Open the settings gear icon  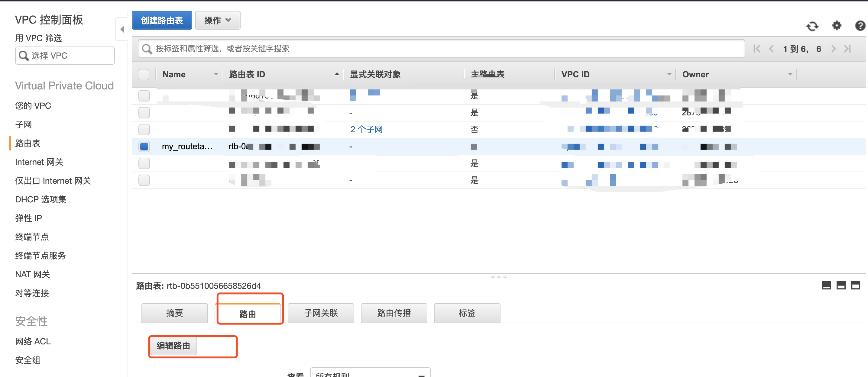tap(837, 26)
